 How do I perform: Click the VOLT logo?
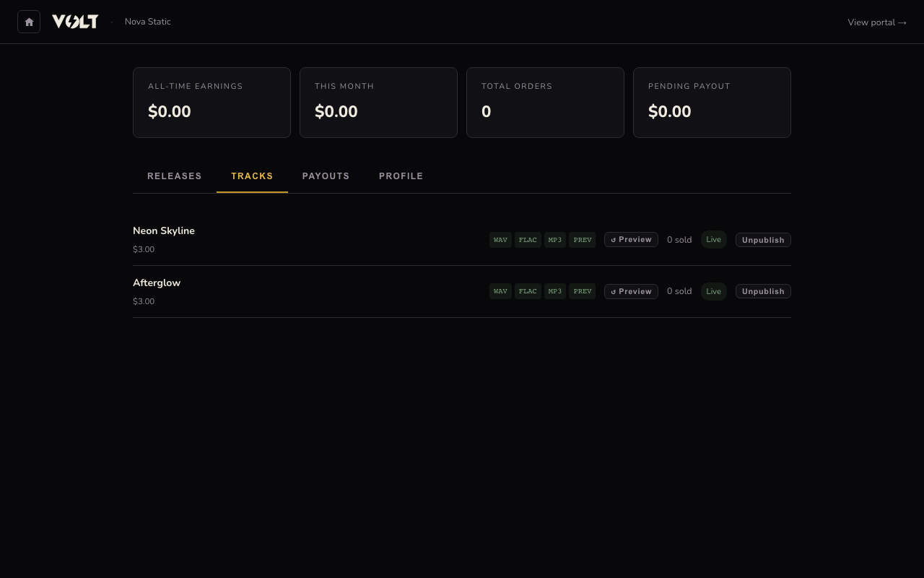click(x=75, y=22)
